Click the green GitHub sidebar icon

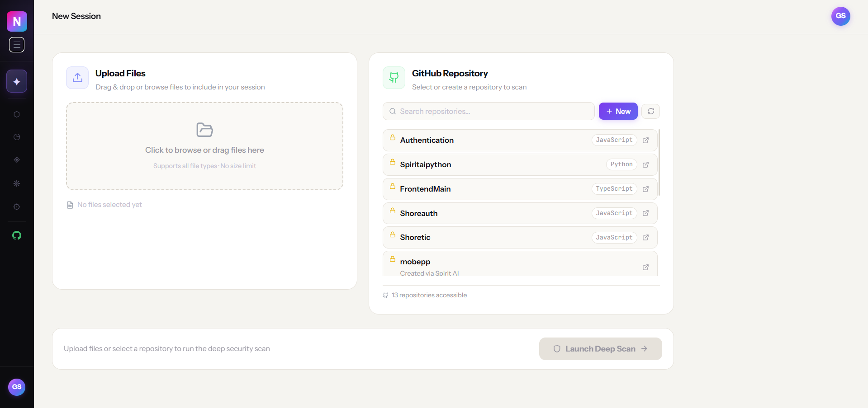point(17,235)
